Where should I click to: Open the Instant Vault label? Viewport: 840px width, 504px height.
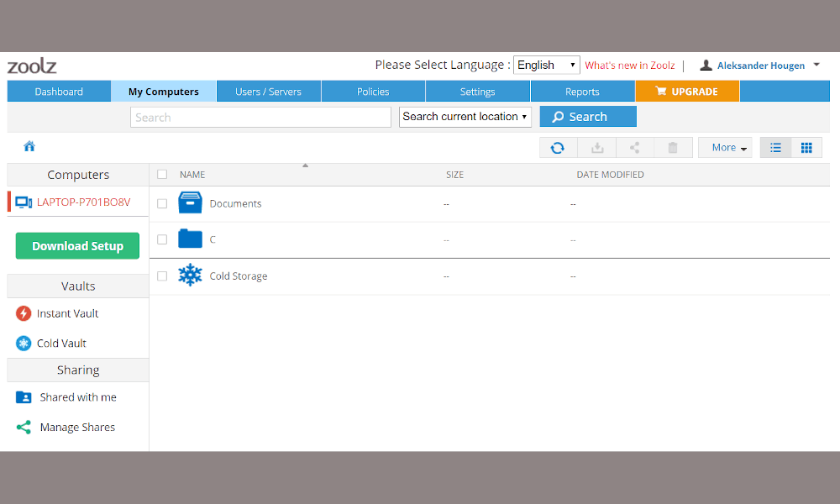[67, 313]
